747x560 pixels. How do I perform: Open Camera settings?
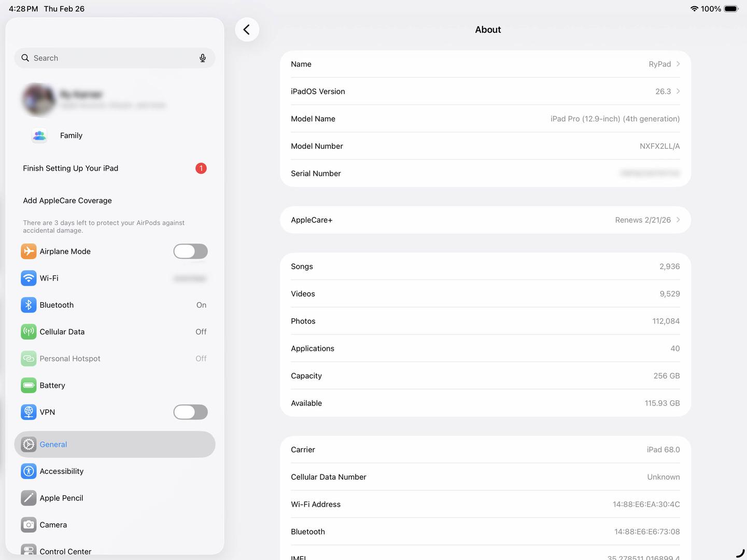pyautogui.click(x=115, y=525)
